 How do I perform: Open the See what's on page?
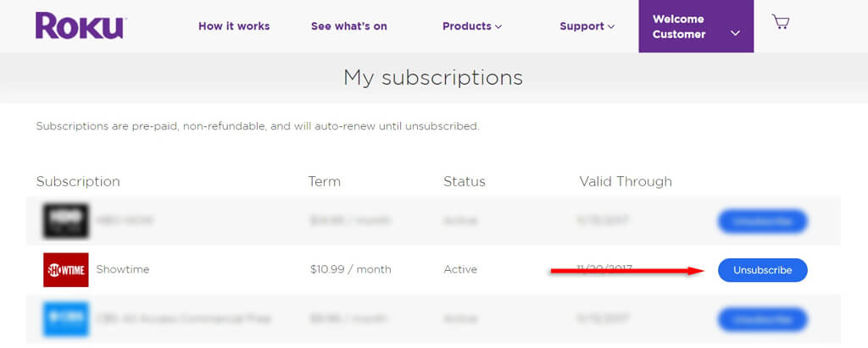pos(349,26)
